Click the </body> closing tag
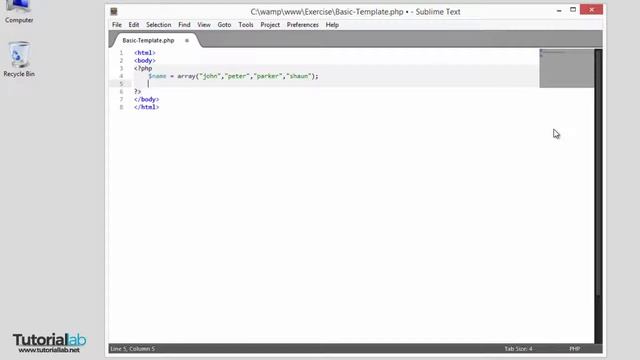 pos(147,99)
